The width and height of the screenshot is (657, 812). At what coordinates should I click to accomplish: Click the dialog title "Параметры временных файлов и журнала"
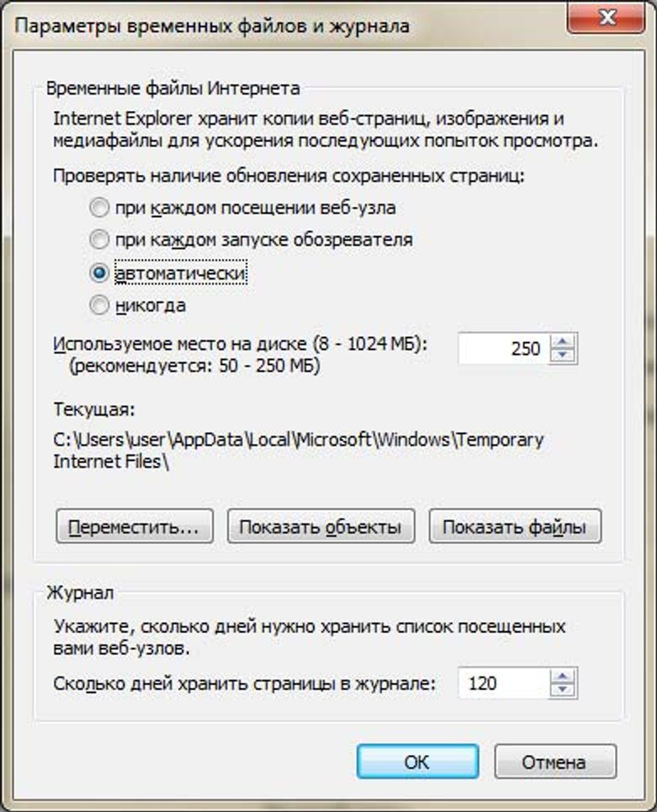tap(212, 26)
